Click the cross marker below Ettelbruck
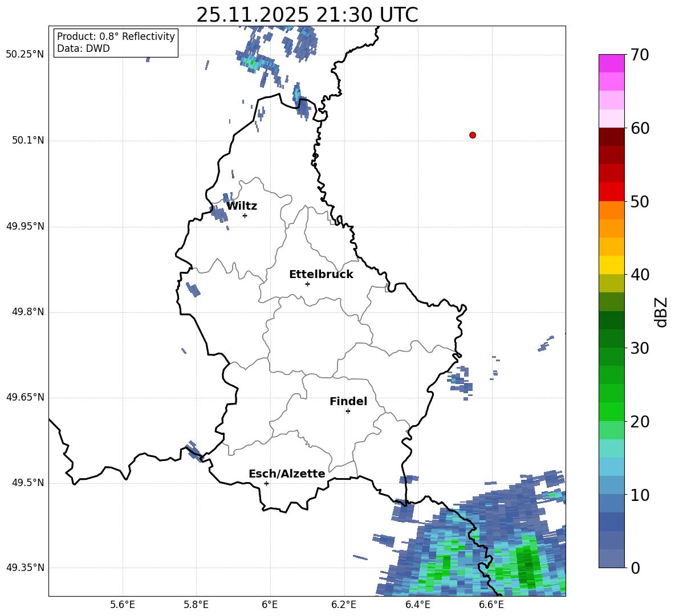Viewport: 675px width, 616px height. click(x=307, y=284)
